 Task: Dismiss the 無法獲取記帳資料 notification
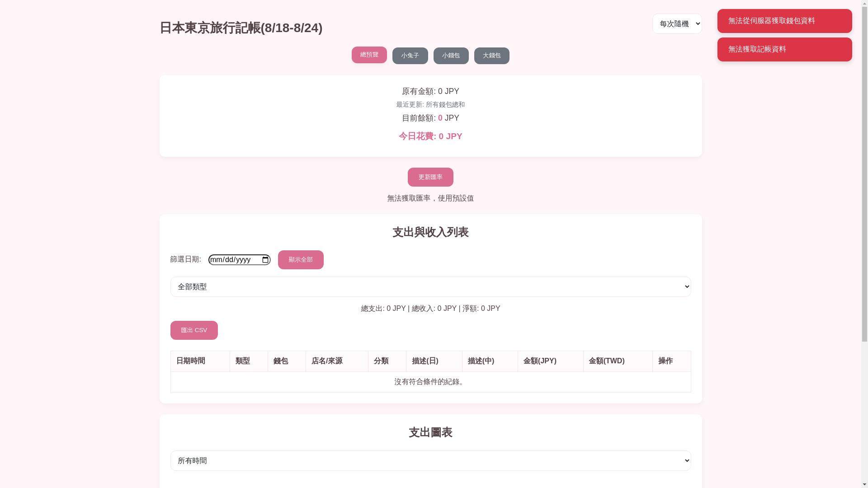(784, 49)
